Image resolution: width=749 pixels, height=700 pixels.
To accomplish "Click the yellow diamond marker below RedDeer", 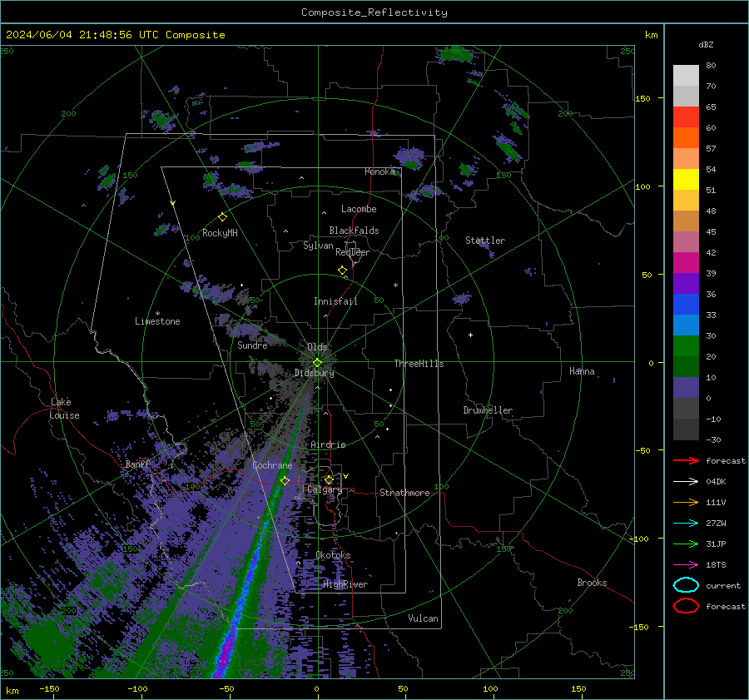I will [x=342, y=271].
